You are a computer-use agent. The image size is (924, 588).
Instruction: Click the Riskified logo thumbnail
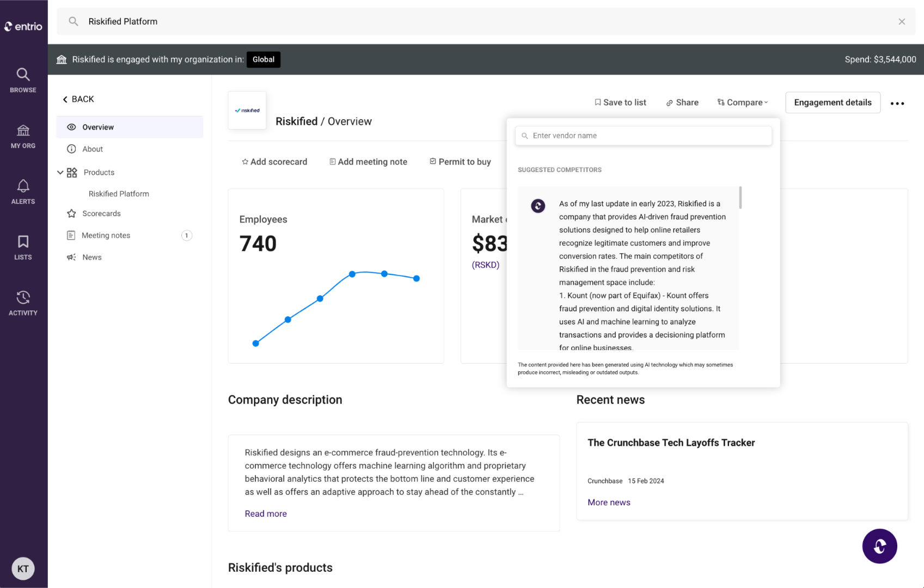click(247, 110)
